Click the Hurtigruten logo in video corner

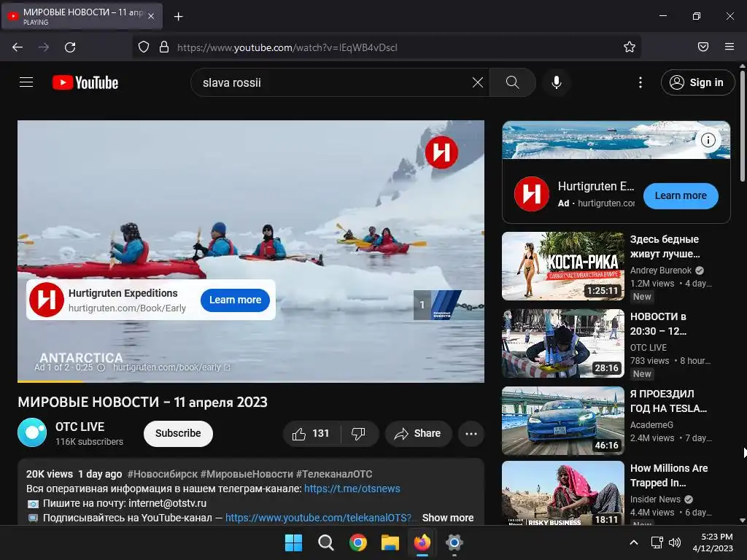click(x=441, y=152)
